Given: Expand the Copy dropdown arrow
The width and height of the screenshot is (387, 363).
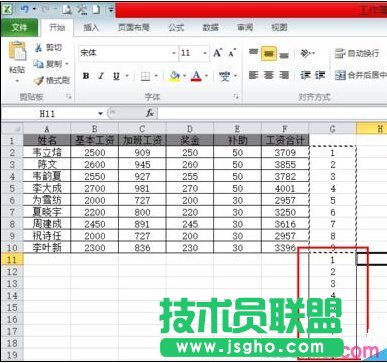Looking at the screenshot, I should pyautogui.click(x=67, y=64).
